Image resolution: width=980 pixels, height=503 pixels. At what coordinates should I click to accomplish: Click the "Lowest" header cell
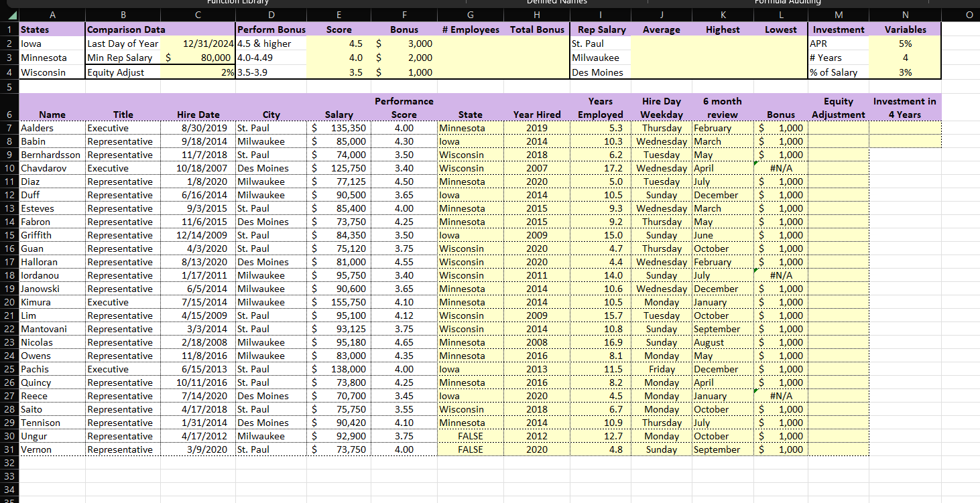(x=781, y=29)
